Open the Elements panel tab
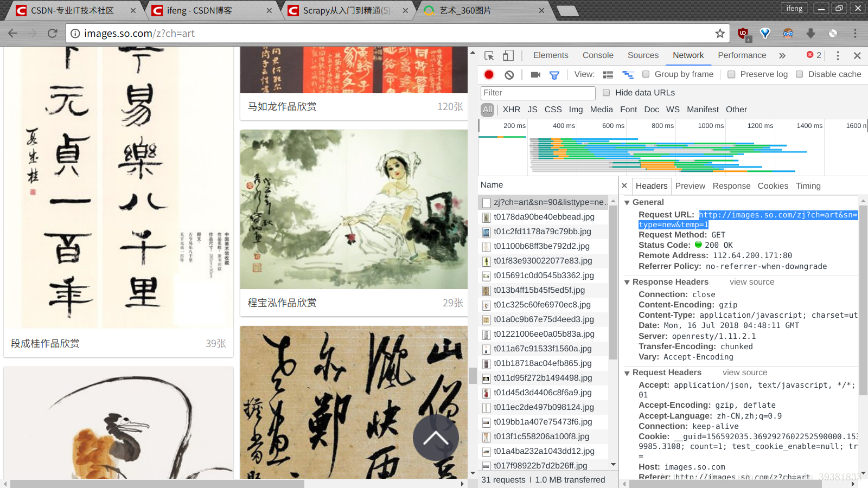This screenshot has height=488, width=868. (551, 55)
